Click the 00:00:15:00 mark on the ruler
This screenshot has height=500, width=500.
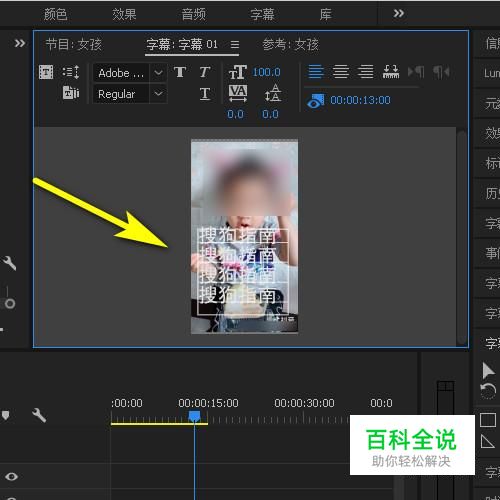pos(208,403)
